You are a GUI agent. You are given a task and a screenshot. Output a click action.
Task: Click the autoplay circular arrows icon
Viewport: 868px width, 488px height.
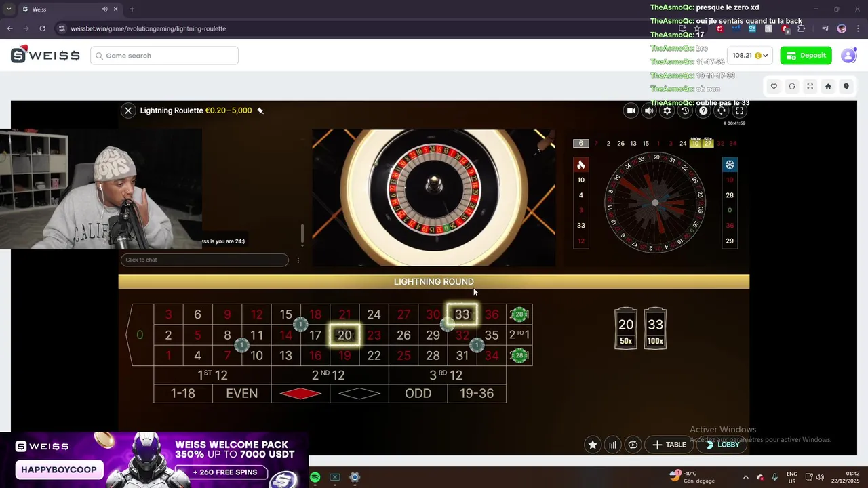[633, 445]
